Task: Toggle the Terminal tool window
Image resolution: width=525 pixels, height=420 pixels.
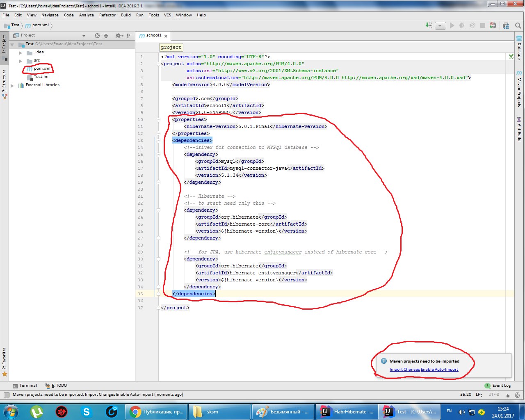Action: tap(25, 386)
